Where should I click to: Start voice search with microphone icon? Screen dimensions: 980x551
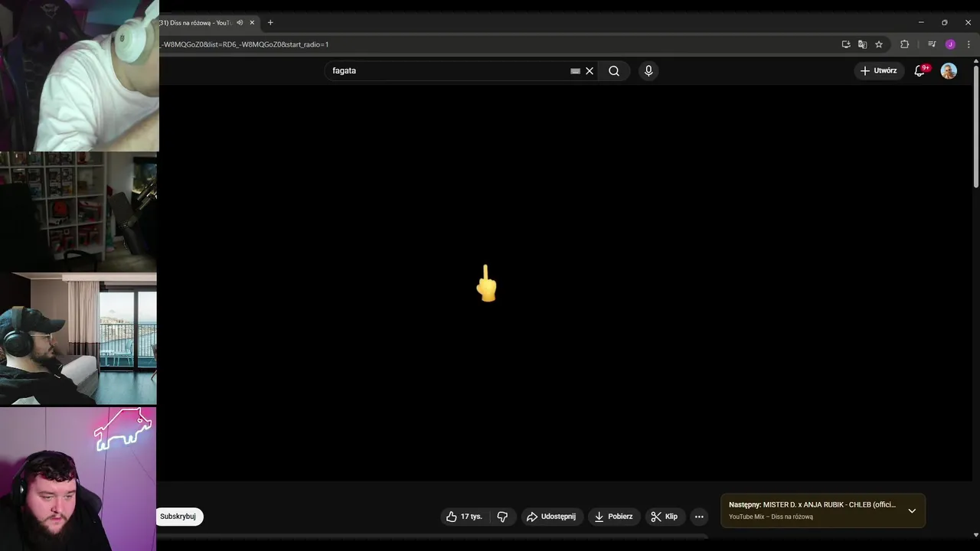[648, 70]
